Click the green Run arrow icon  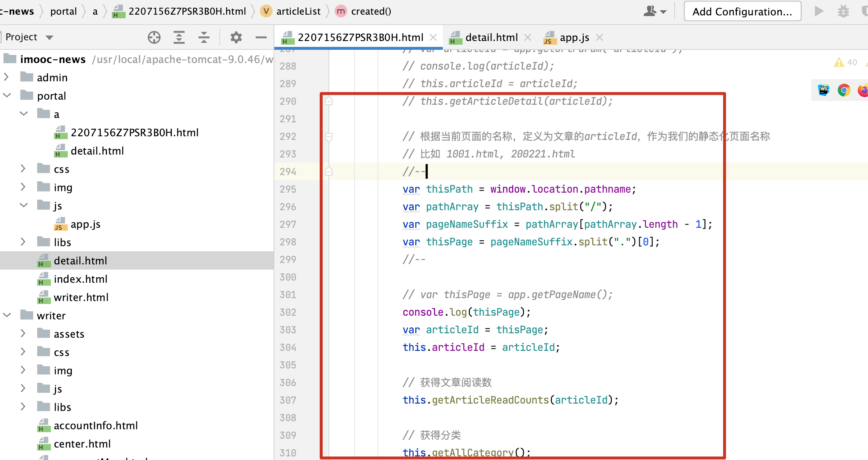(x=819, y=11)
